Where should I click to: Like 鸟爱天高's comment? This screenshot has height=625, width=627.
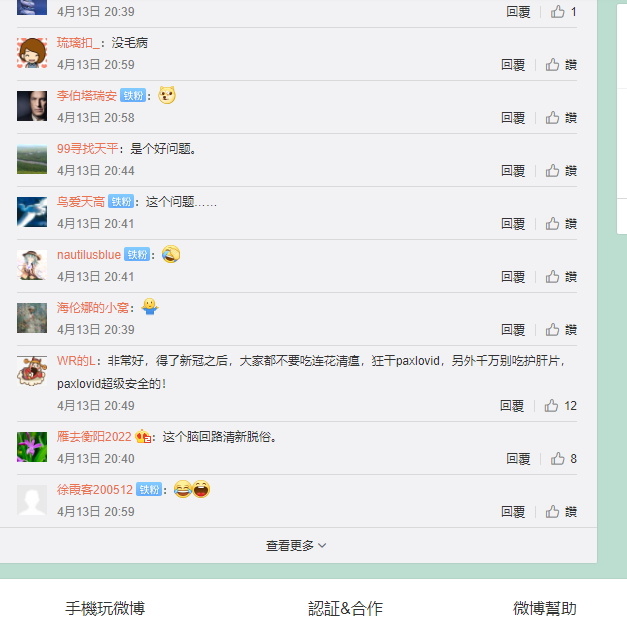(561, 224)
